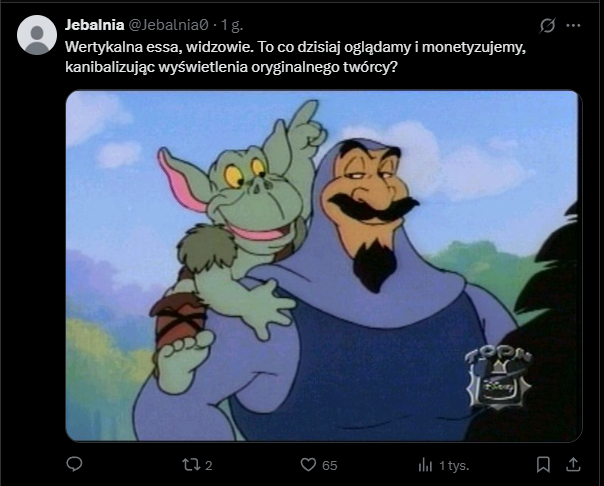This screenshot has width=604, height=486.
Task: Click the '1 tys.' views count
Action: pos(454,466)
